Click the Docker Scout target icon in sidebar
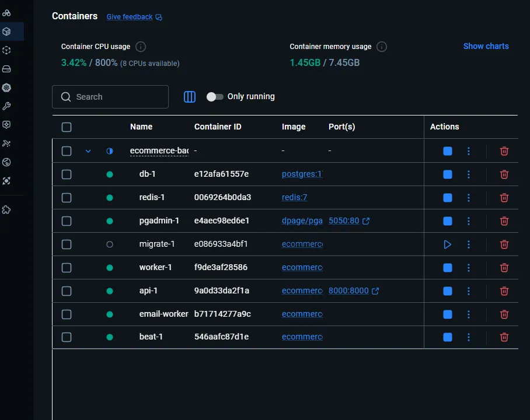The width and height of the screenshot is (530, 420). (7, 181)
